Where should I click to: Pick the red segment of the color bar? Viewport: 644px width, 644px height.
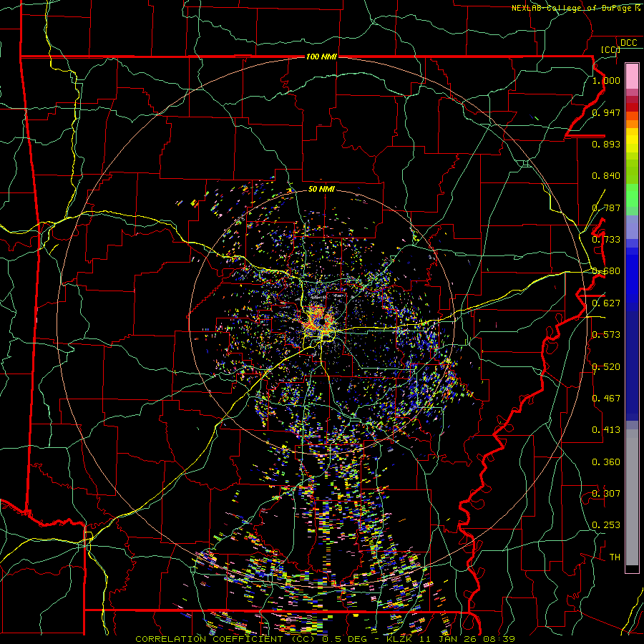coord(632,107)
